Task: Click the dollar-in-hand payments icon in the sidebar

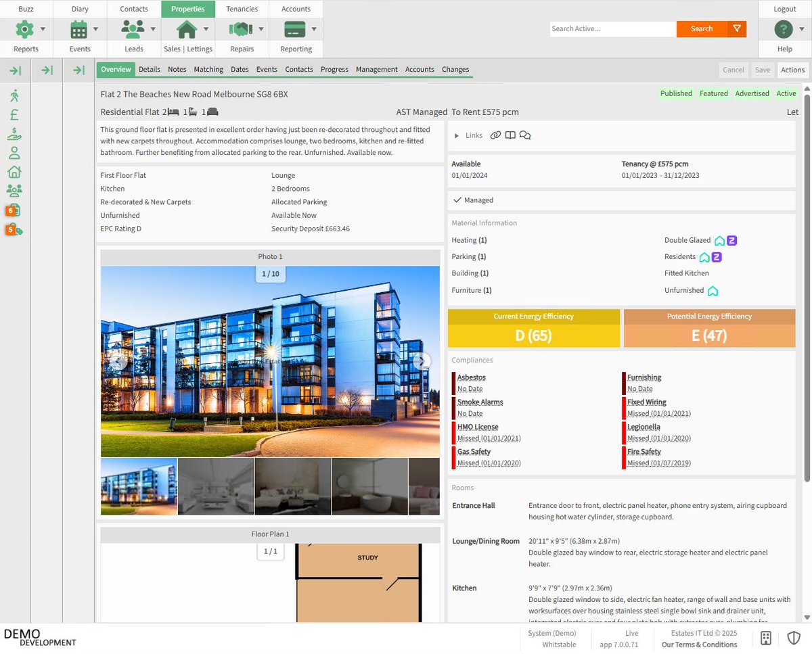Action: coord(14,133)
